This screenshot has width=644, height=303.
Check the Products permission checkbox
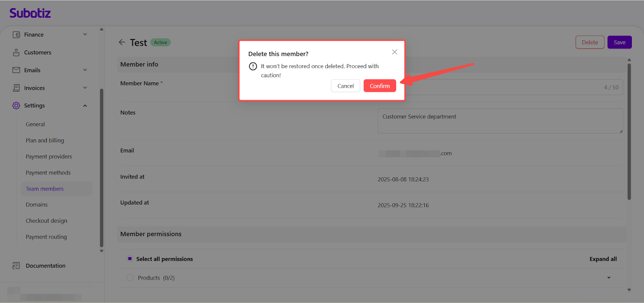130,278
